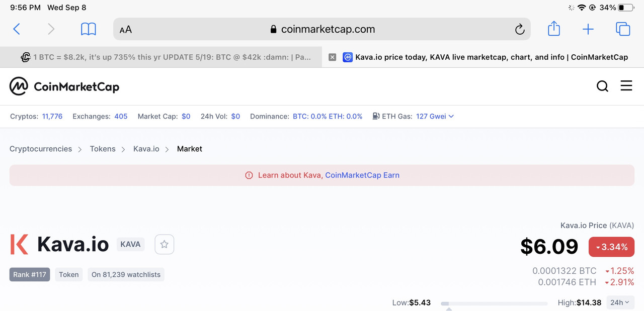Click the 2.91% ETH change value
This screenshot has height=311, width=644.
pyautogui.click(x=619, y=282)
